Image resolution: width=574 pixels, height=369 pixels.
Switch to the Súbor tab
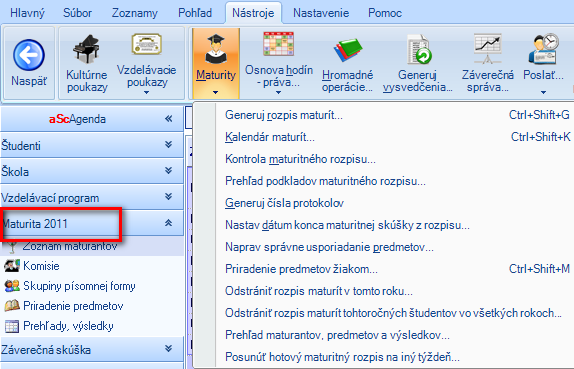pos(77,13)
